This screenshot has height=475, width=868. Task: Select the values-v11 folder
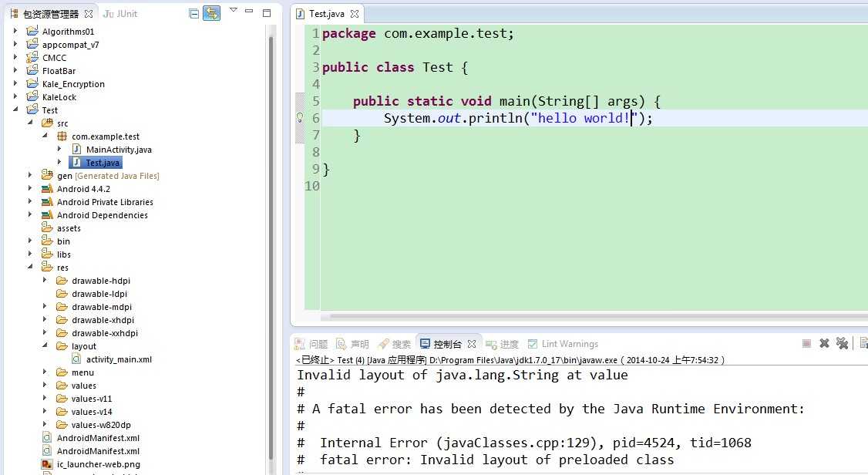pos(84,398)
